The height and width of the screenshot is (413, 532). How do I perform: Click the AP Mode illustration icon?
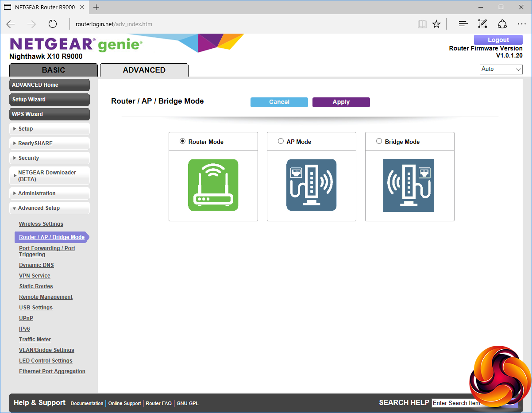click(312, 185)
